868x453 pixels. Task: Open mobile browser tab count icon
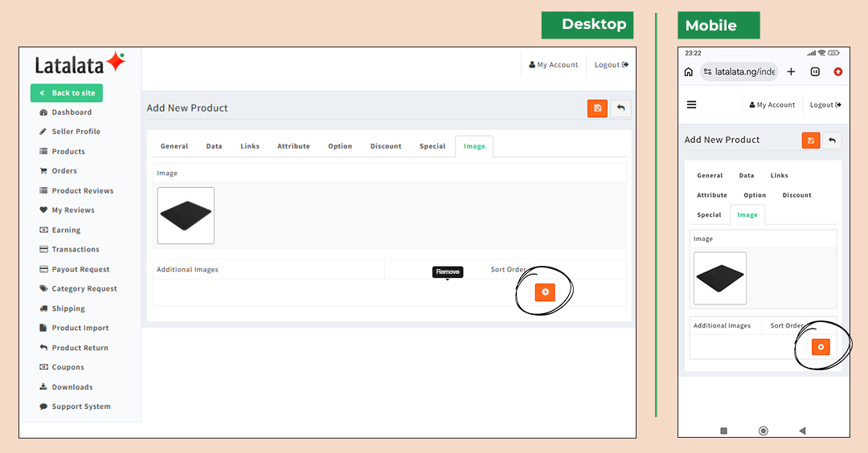[815, 72]
